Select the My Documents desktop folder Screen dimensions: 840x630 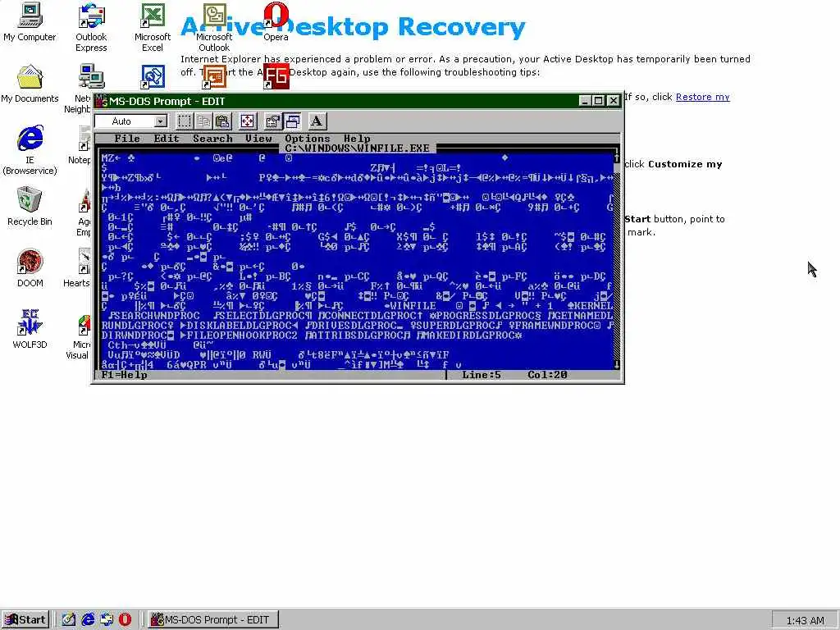pyautogui.click(x=30, y=84)
